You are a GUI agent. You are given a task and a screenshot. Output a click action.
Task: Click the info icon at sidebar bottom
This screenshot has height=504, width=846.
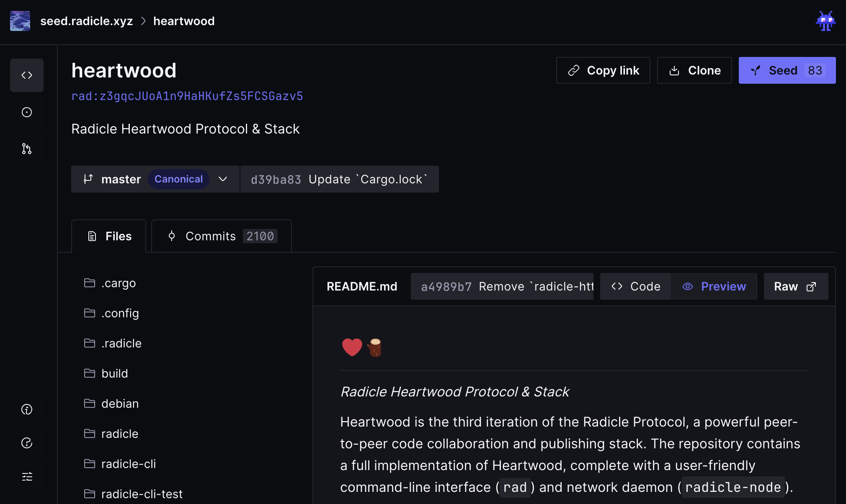click(27, 409)
